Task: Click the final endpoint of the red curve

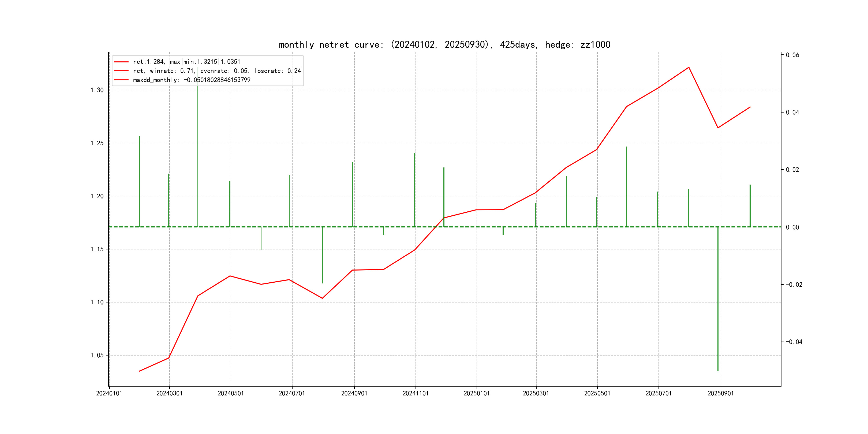Action: pyautogui.click(x=750, y=107)
